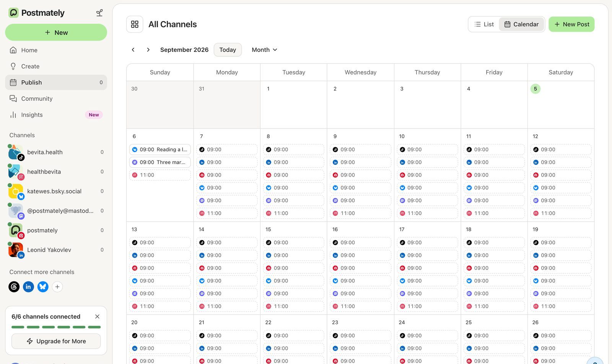
Task: Click the New Post button
Action: 571,24
